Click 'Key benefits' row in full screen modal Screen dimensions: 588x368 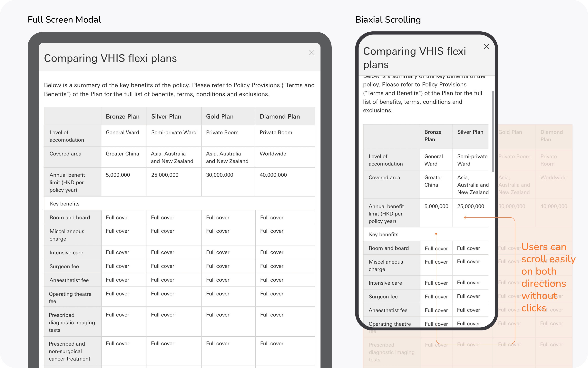point(180,204)
